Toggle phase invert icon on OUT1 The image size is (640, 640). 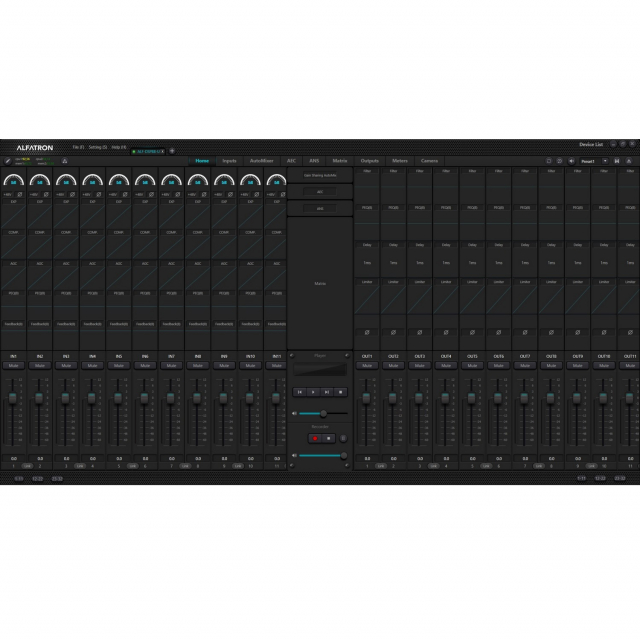pos(367,331)
